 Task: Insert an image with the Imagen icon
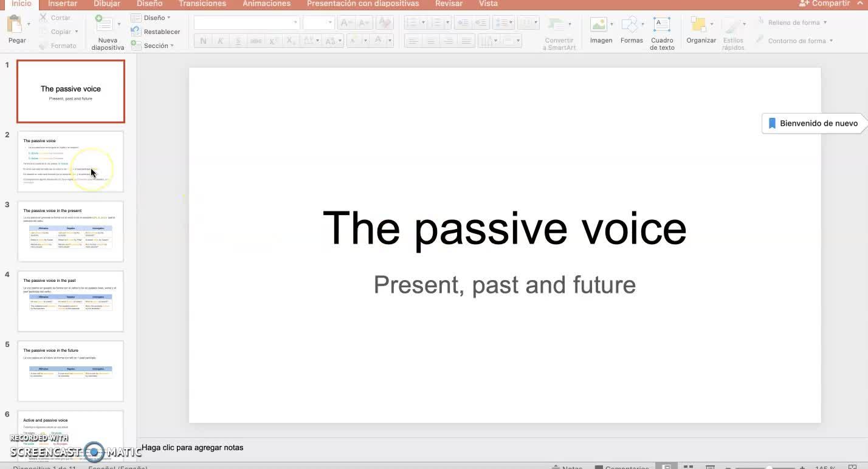[x=599, y=25]
